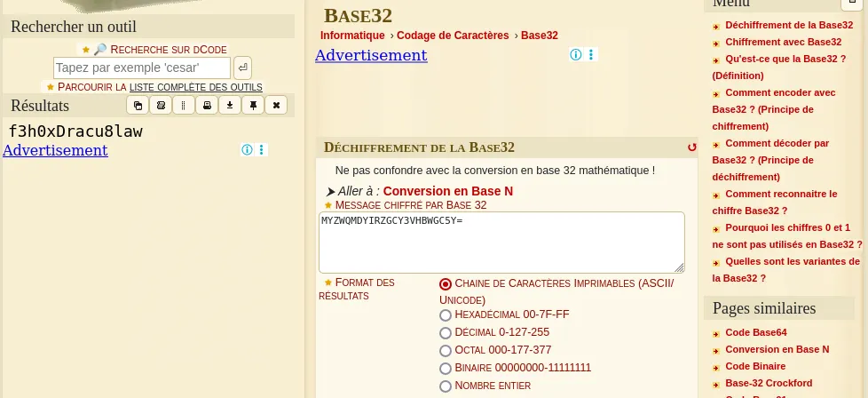
Task: Select the result text f3h0xDracu8law
Action: 75,131
